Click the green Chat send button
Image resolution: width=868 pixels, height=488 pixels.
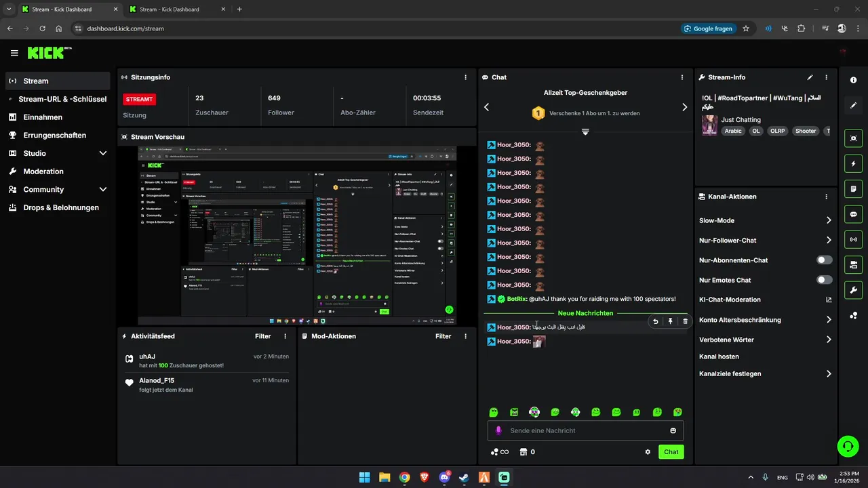tap(671, 452)
